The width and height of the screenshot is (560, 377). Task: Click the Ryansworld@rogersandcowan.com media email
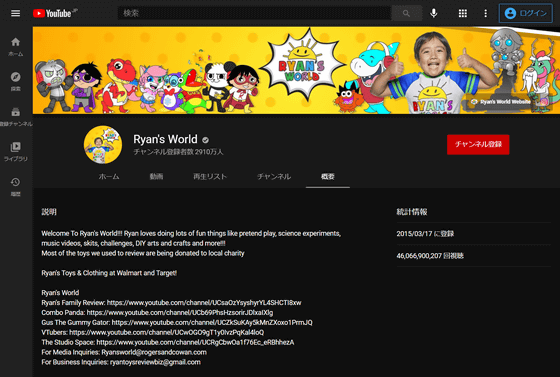(x=154, y=352)
